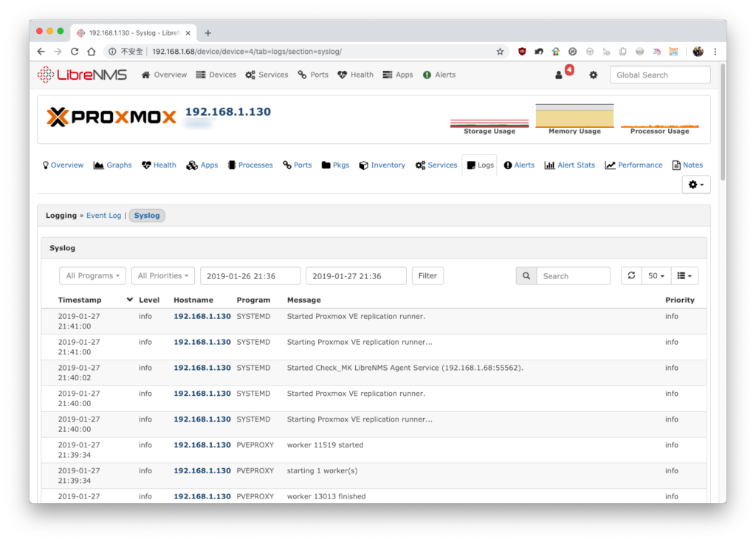Viewport: 756px width, 542px height.
Task: Switch to the device Overview tab
Action: tap(63, 165)
